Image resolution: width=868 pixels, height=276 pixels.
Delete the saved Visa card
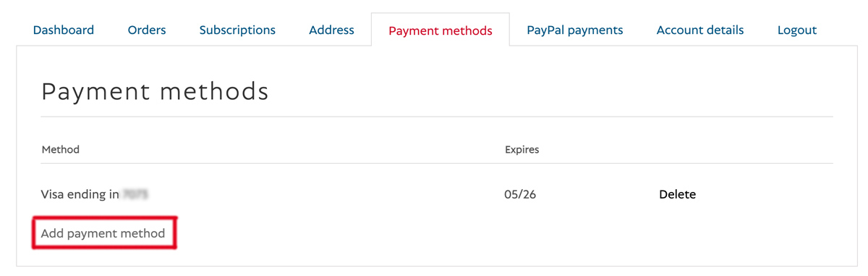pyautogui.click(x=677, y=194)
